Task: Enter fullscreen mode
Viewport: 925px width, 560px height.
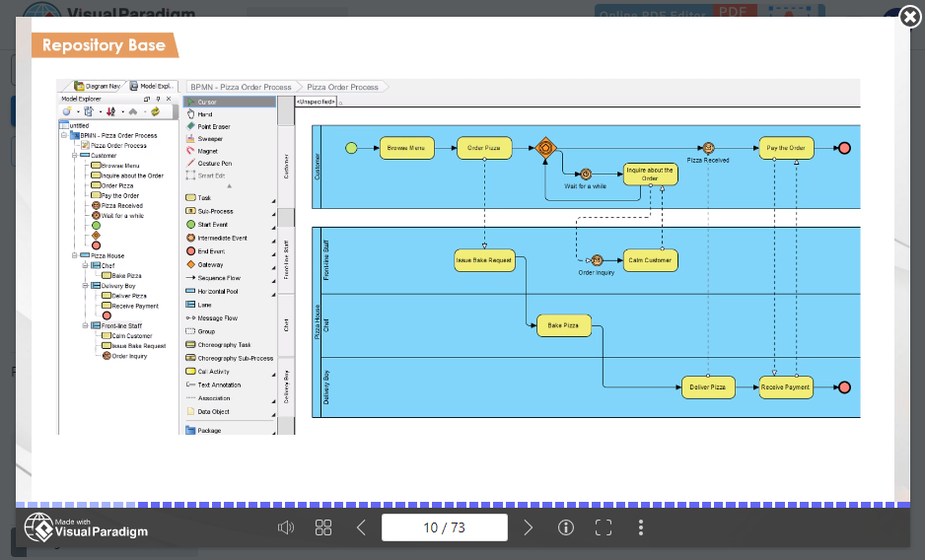Action: (604, 527)
